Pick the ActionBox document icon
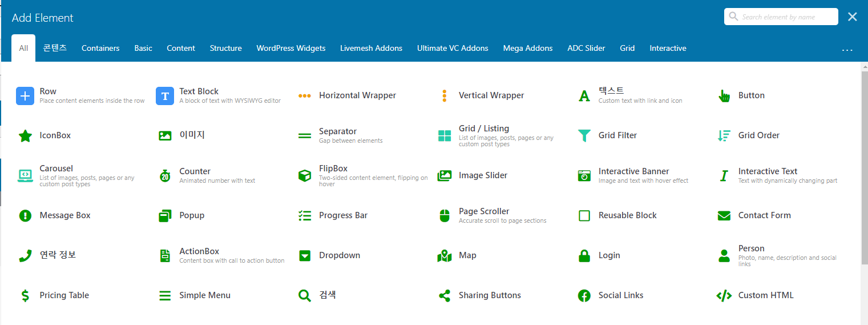868x325 pixels. (x=165, y=256)
